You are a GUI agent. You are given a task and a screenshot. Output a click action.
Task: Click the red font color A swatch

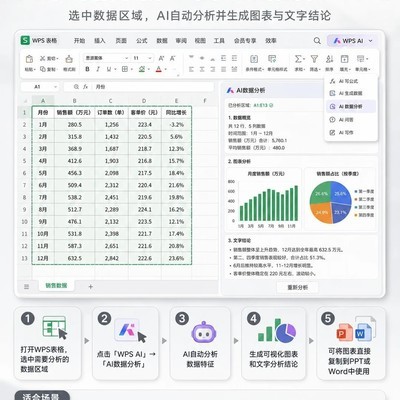coord(159,69)
